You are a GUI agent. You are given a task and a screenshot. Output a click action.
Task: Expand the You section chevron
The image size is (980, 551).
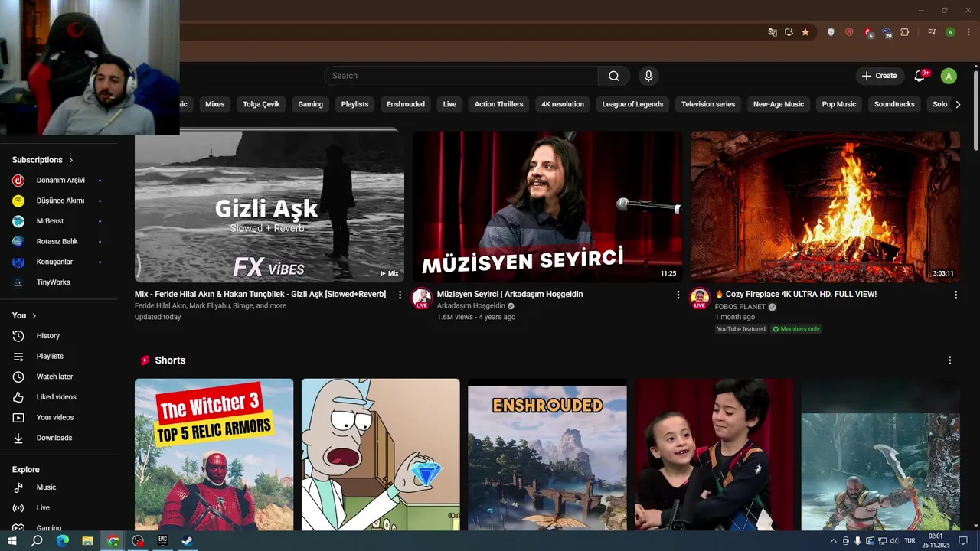[x=34, y=315]
